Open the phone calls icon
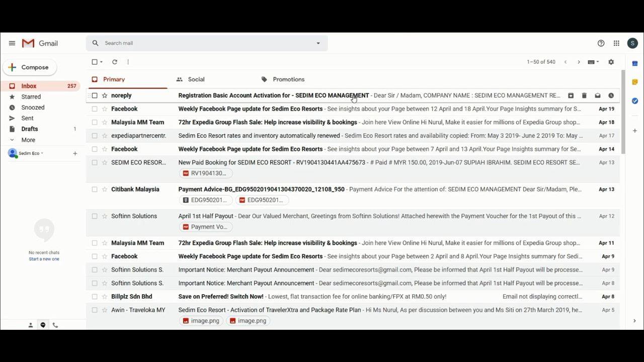644x362 pixels. (x=55, y=325)
